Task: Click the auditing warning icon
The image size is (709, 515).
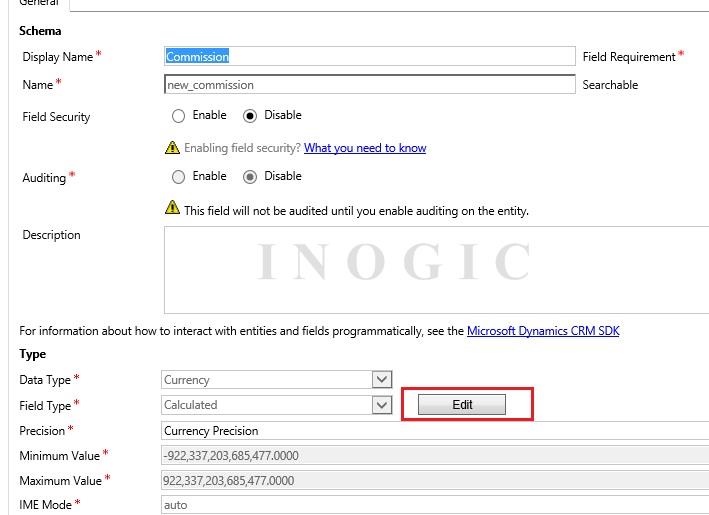Action: click(173, 209)
